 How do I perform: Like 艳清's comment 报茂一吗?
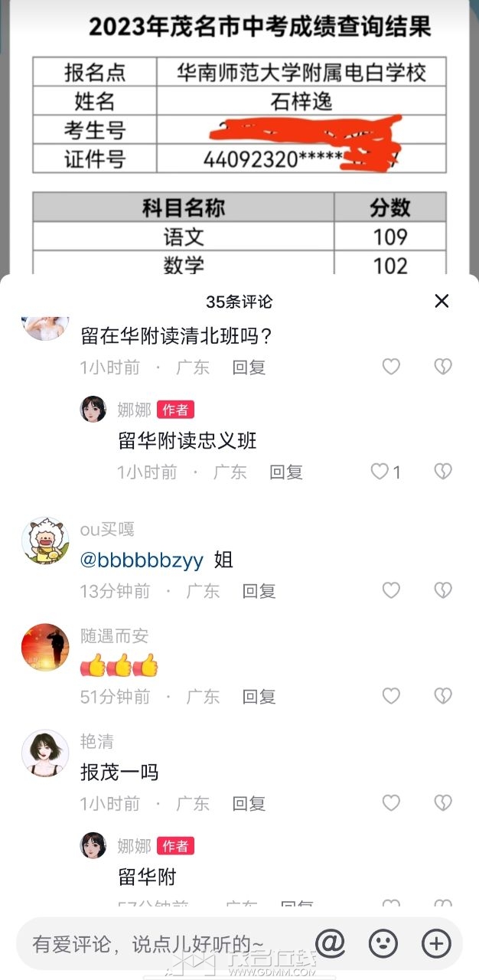point(391,802)
